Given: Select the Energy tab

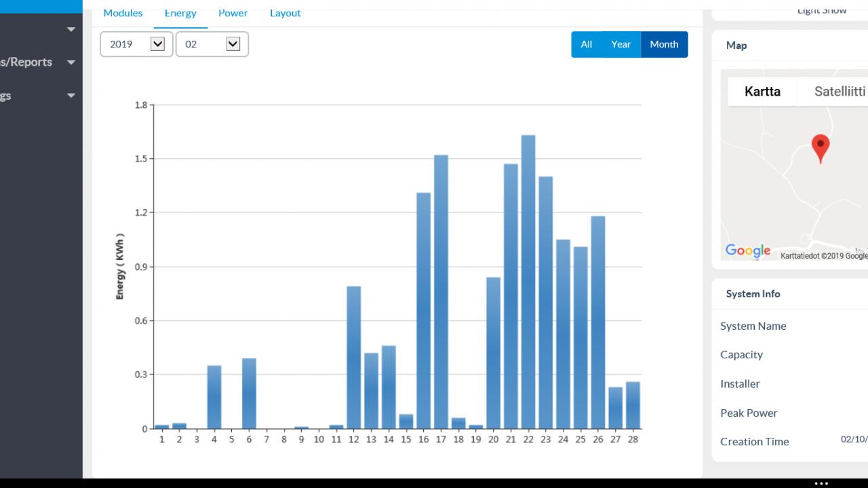Looking at the screenshot, I should [180, 13].
